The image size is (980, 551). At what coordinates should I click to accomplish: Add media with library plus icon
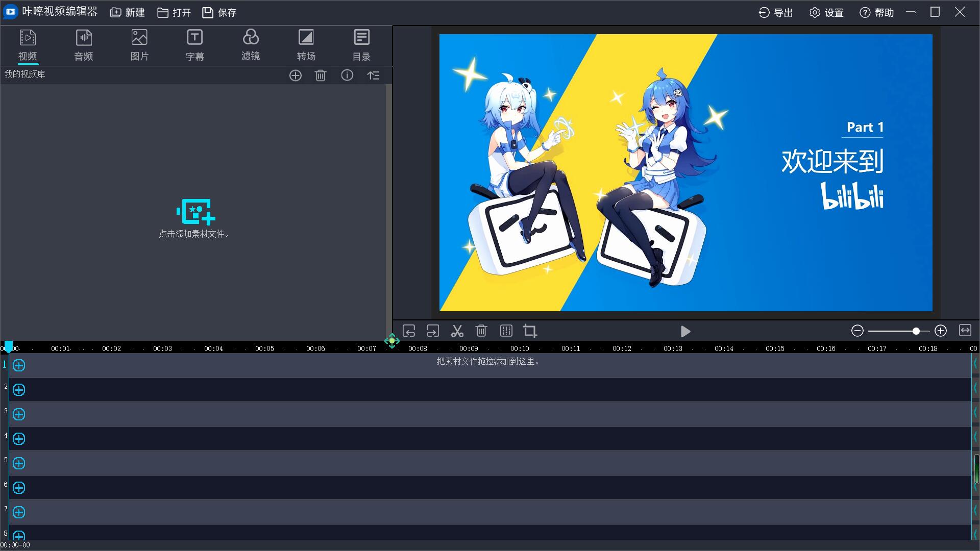pyautogui.click(x=296, y=76)
